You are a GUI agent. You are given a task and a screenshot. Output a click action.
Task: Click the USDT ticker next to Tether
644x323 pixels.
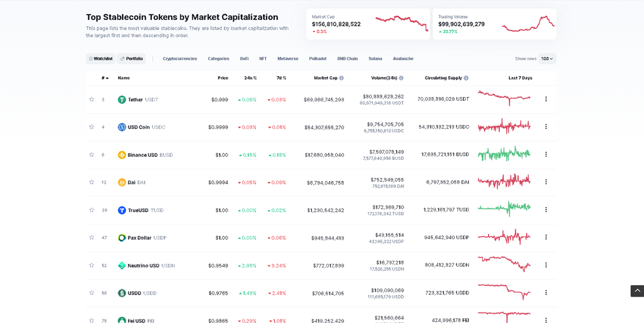151,100
